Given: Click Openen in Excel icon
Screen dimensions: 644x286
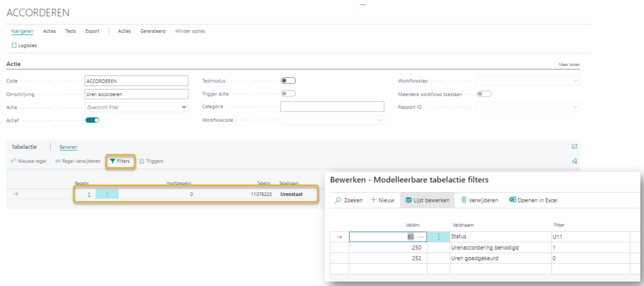Looking at the screenshot, I should pyautogui.click(x=512, y=200).
